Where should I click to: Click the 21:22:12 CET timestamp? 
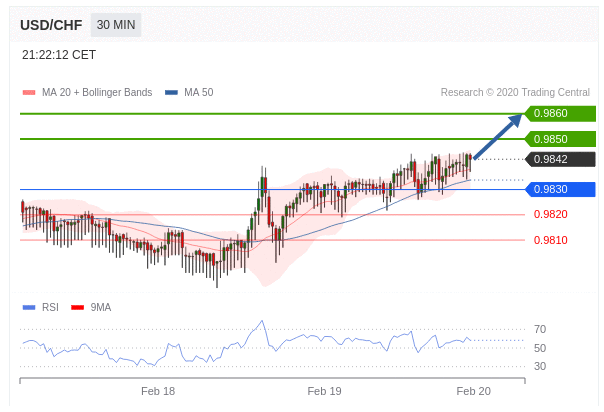59,55
